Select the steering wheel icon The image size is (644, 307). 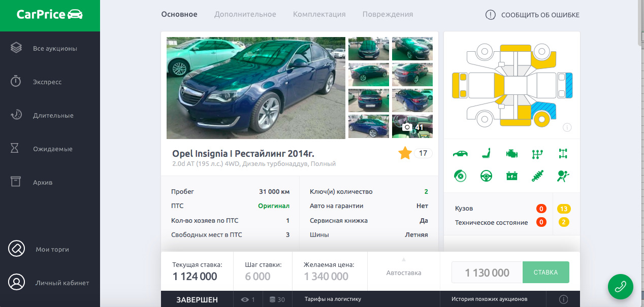[486, 176]
